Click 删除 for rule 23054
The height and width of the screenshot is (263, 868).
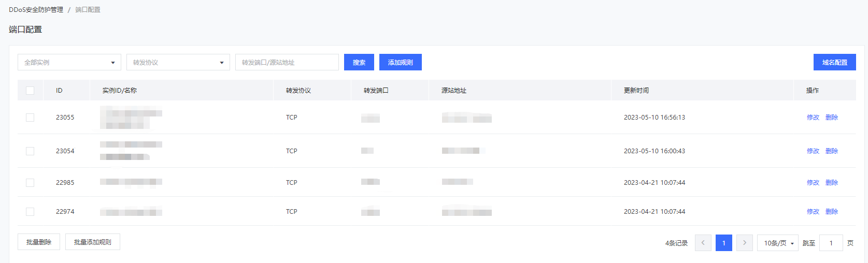point(831,151)
